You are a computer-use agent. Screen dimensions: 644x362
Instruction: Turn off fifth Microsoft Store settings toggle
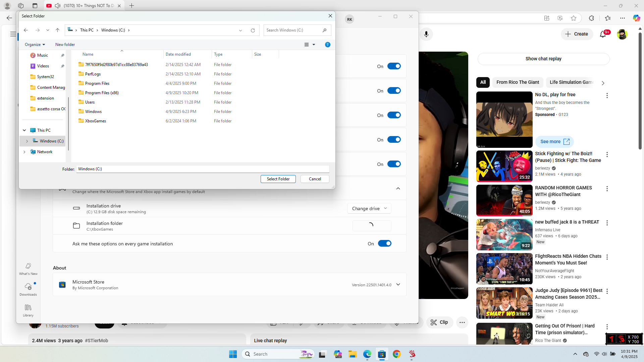click(x=394, y=164)
